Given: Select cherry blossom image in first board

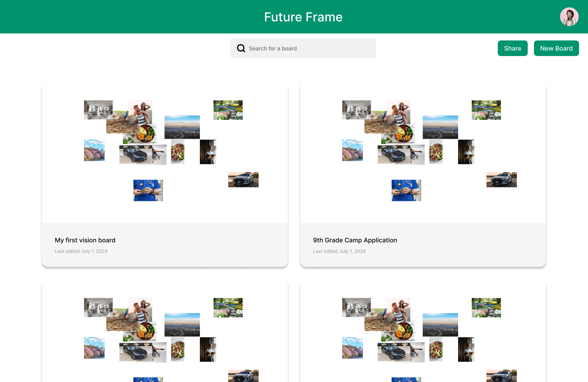Looking at the screenshot, I should coord(94,150).
